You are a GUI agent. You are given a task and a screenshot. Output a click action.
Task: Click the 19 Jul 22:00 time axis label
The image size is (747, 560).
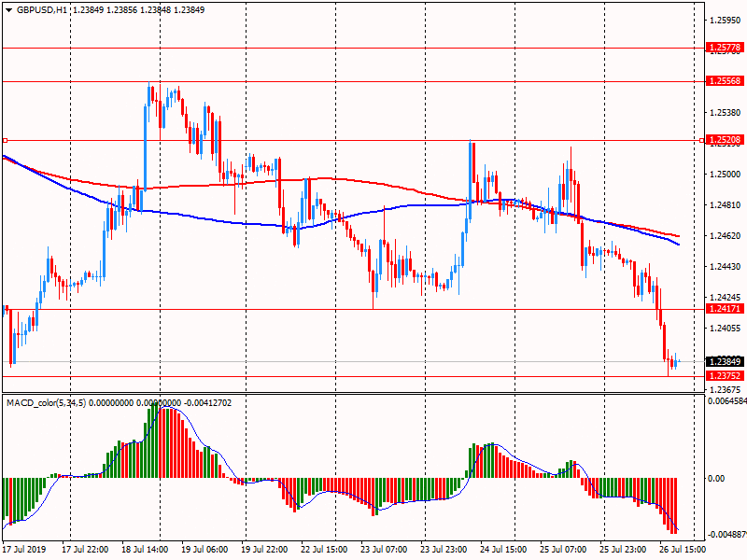(264, 549)
